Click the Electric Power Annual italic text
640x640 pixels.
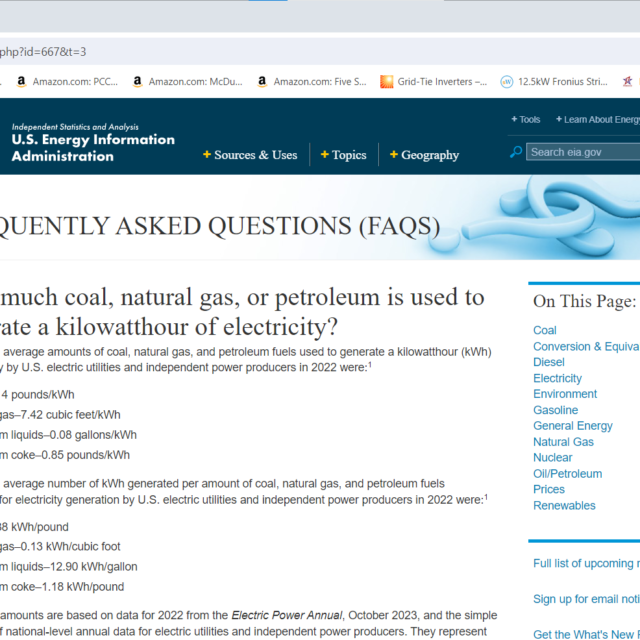[287, 616]
